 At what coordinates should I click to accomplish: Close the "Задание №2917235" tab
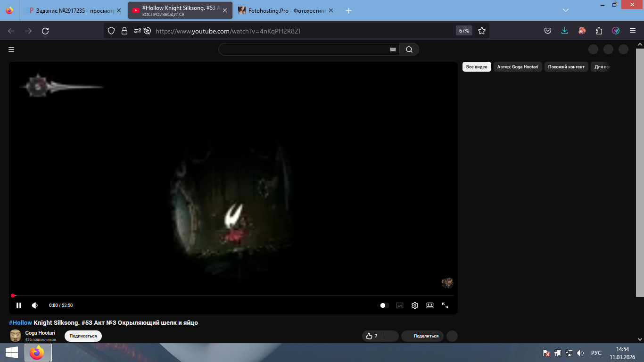[x=119, y=10]
